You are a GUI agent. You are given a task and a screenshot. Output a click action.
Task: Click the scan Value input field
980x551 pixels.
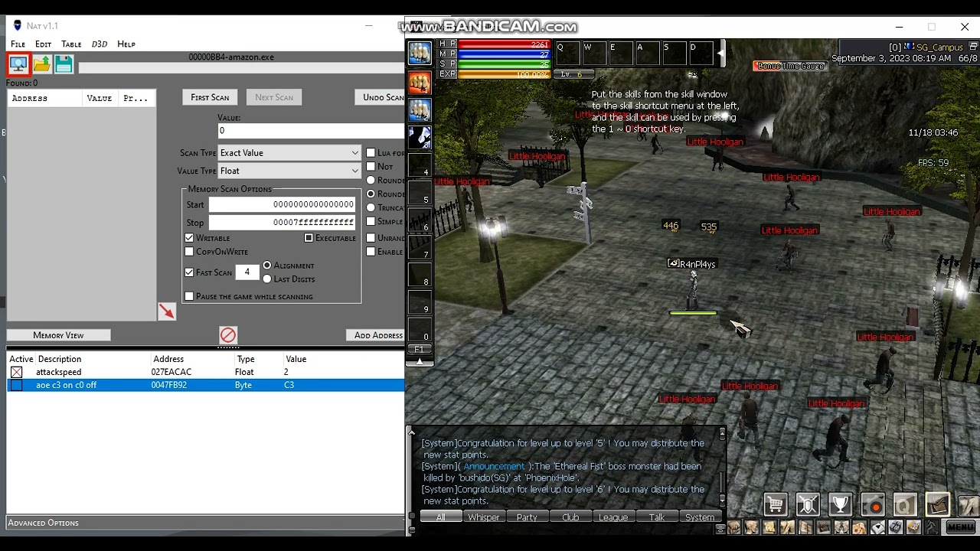311,131
